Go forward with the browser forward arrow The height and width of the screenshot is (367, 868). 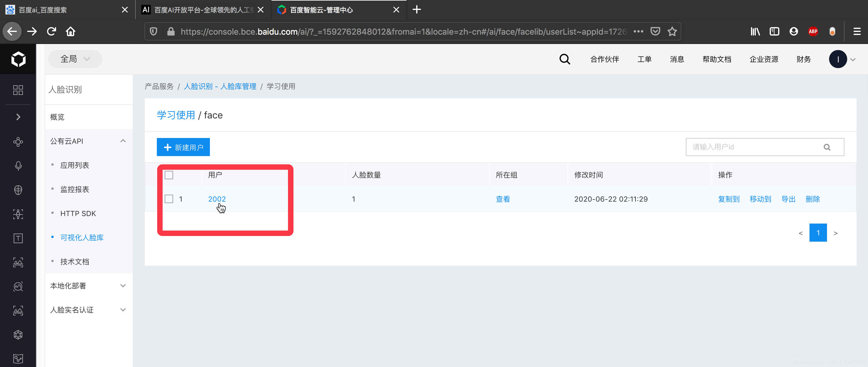click(32, 31)
